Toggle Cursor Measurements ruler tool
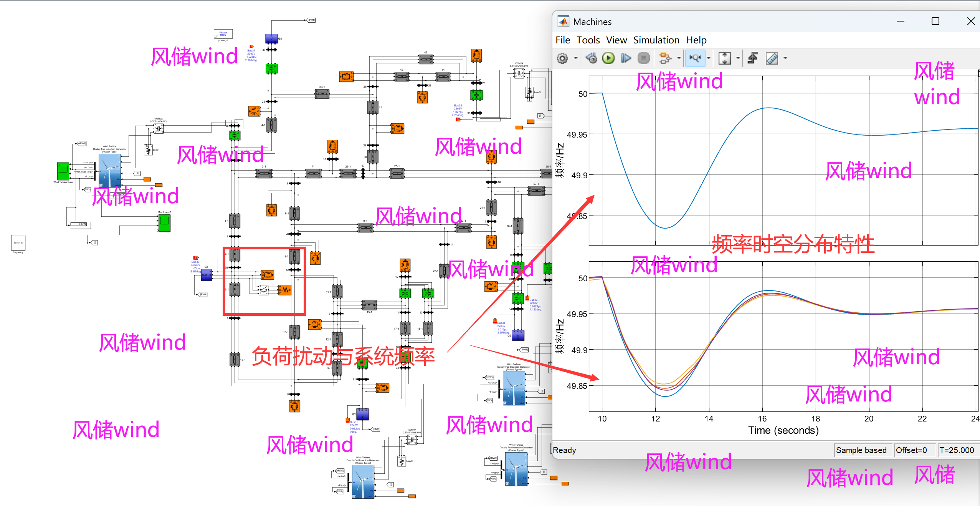The width and height of the screenshot is (980, 506). click(772, 58)
